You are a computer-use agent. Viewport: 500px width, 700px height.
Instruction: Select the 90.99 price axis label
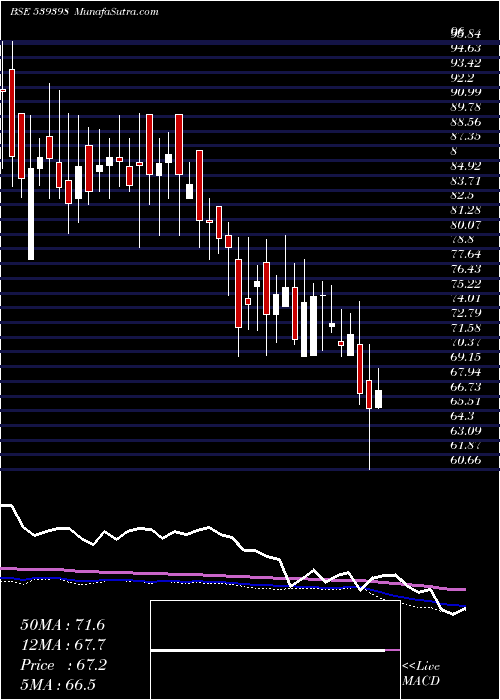tap(466, 92)
